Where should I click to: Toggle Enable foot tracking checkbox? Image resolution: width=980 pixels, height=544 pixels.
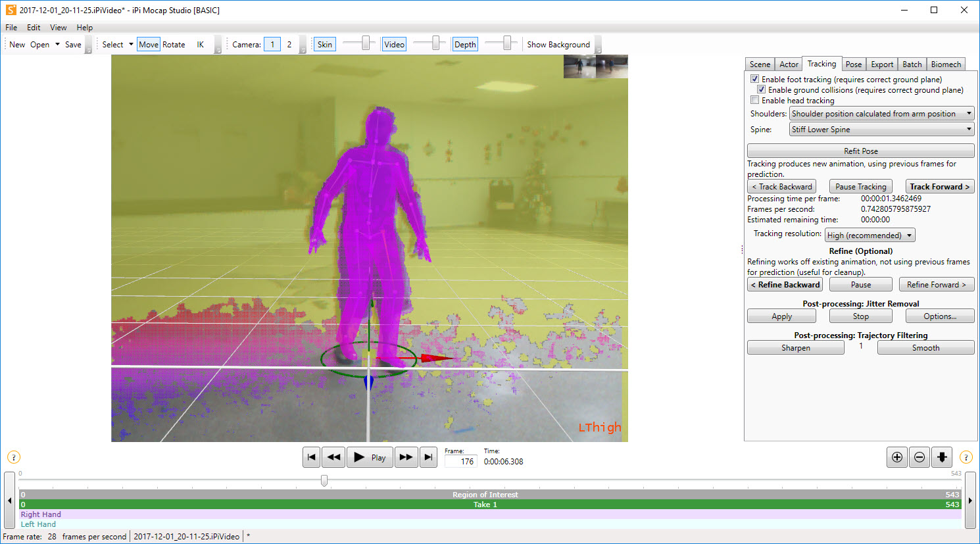755,79
